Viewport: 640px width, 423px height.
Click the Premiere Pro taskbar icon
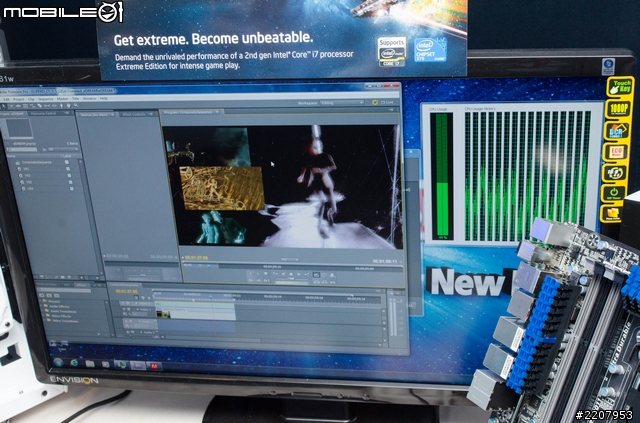[x=138, y=365]
